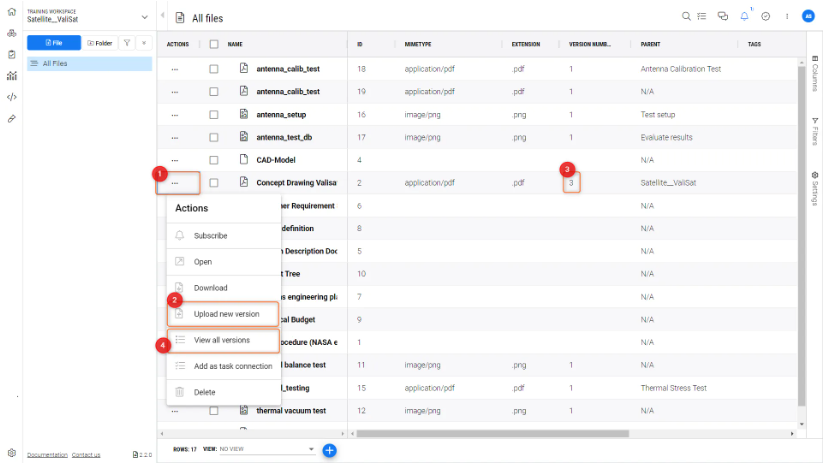Choose Add as task connection
The height and width of the screenshot is (470, 835).
click(224, 366)
